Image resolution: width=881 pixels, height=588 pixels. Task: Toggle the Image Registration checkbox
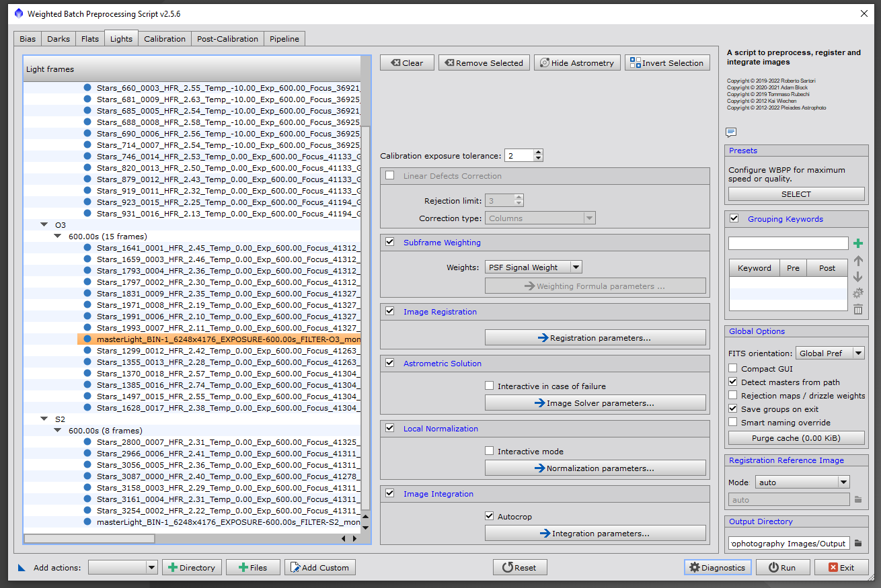pyautogui.click(x=390, y=312)
